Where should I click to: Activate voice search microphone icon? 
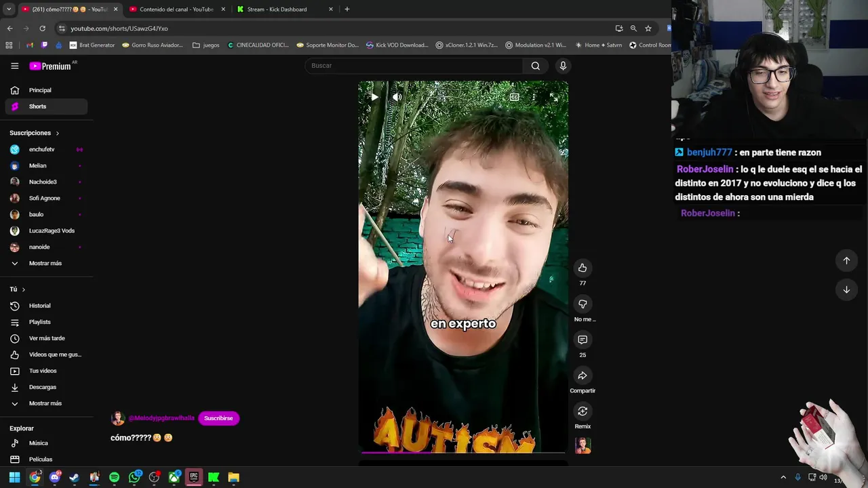563,66
